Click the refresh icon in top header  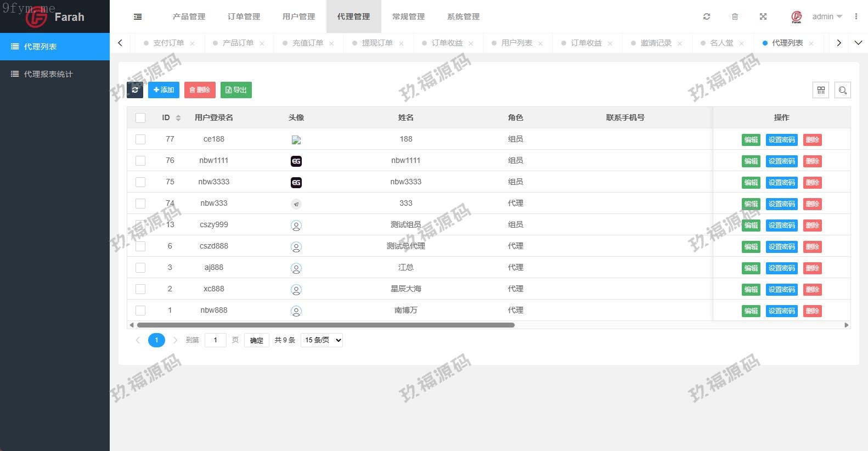(707, 16)
